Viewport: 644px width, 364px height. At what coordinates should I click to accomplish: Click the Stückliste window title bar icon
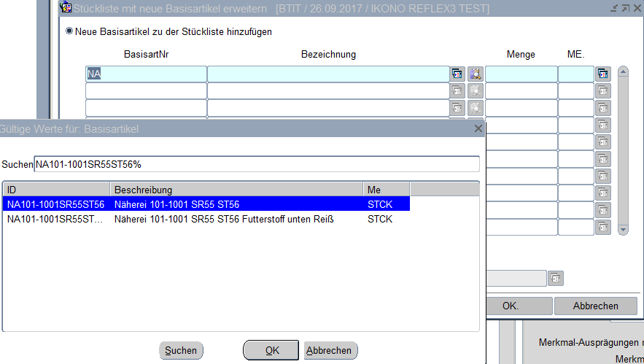pyautogui.click(x=66, y=8)
